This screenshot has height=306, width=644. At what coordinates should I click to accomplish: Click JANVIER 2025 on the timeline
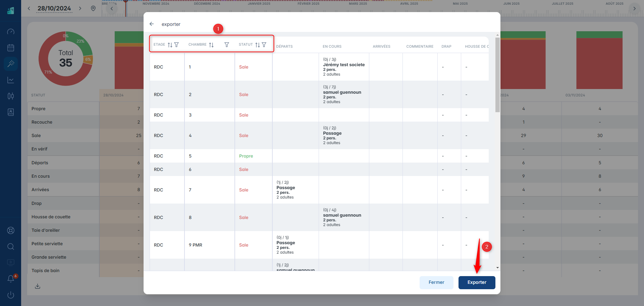coord(259,4)
